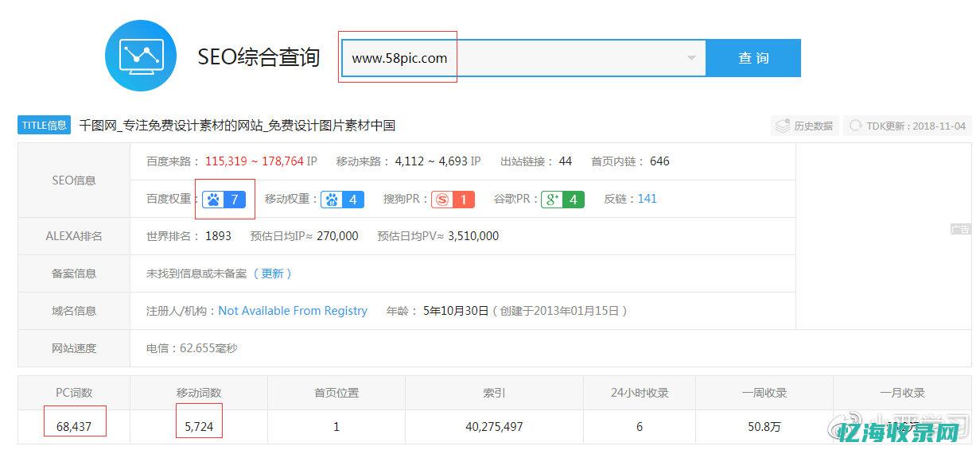The image size is (980, 450).
Task: Click the 备案信息 row header
Action: 74,273
